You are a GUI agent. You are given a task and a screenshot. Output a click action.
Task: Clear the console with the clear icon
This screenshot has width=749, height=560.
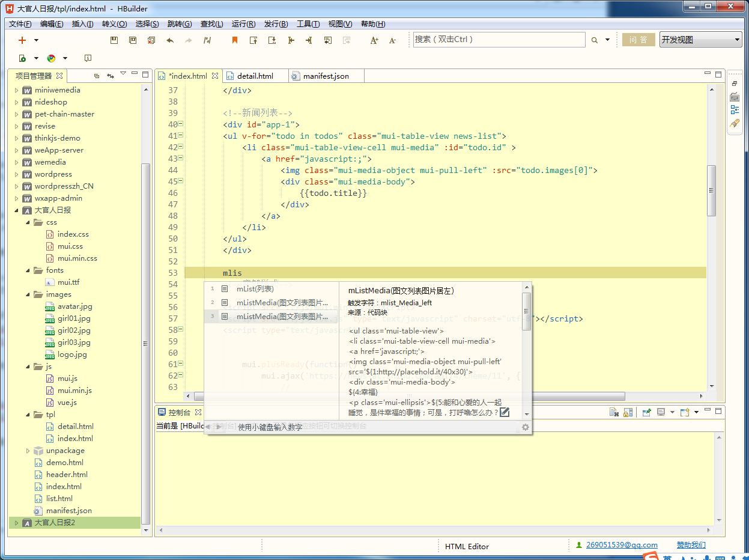tap(614, 412)
